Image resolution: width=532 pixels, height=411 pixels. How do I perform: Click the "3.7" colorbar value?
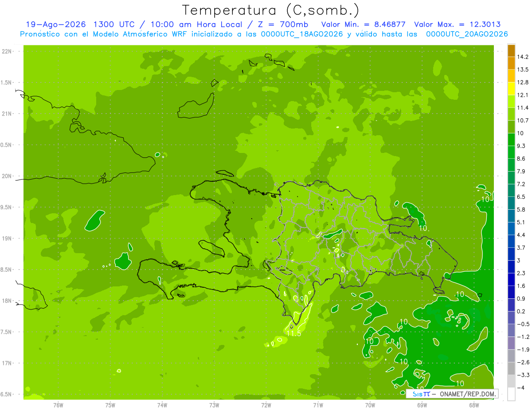click(x=521, y=247)
